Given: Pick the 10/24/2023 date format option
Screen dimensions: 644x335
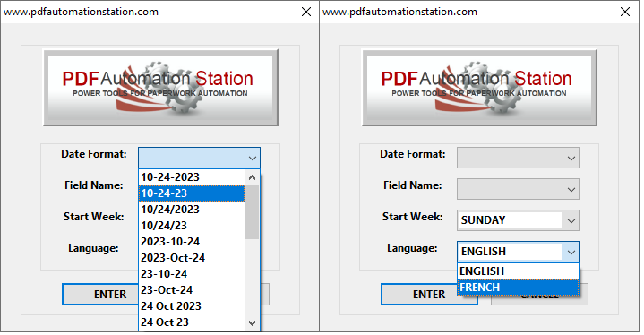Looking at the screenshot, I should [x=192, y=210].
